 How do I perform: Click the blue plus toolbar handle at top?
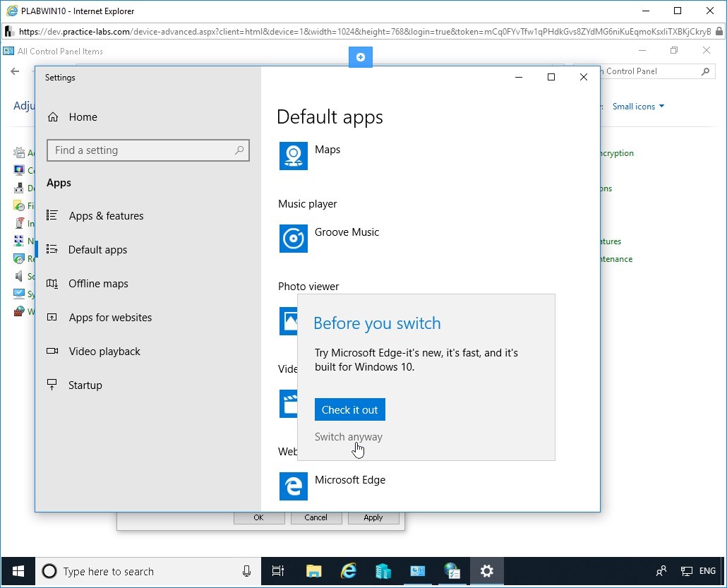coord(360,57)
